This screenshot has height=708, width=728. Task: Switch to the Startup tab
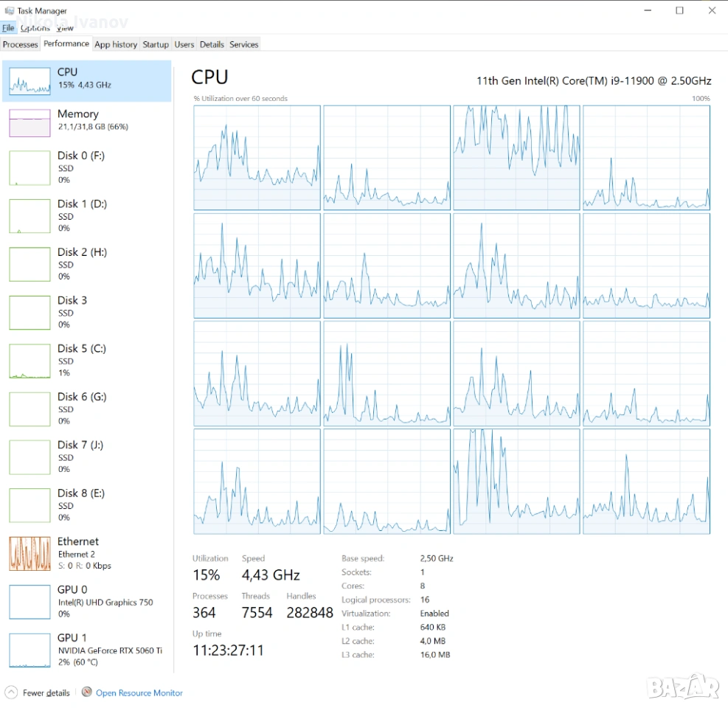click(156, 44)
